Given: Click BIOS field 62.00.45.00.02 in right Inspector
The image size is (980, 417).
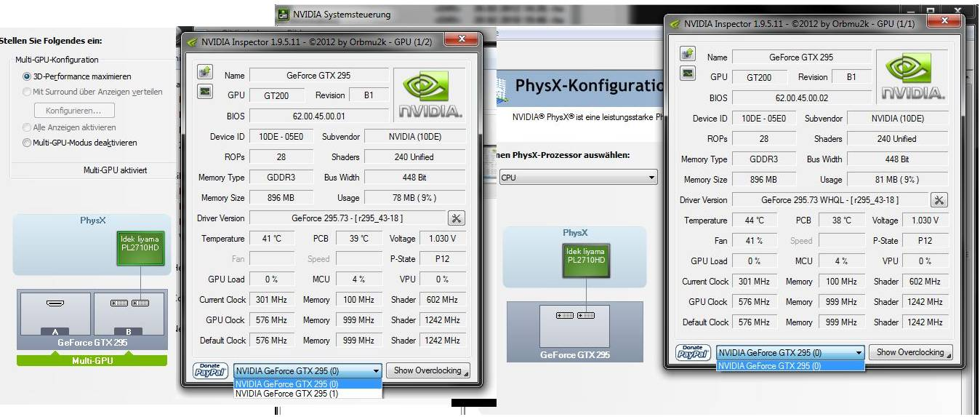Looking at the screenshot, I should tap(801, 98).
